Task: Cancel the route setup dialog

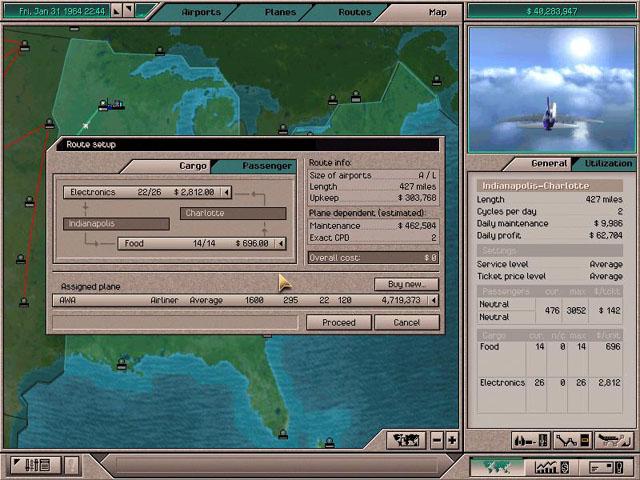Action: [406, 322]
